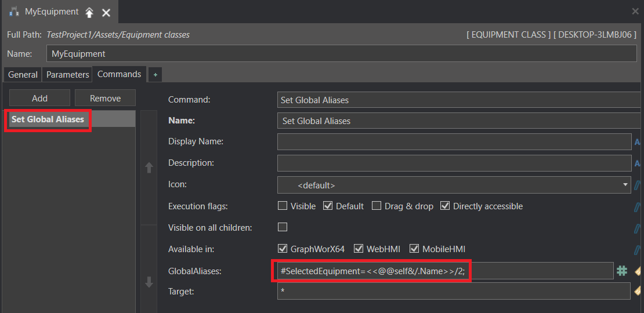Image resolution: width=644 pixels, height=313 pixels.
Task: Click tag icon beside Target field
Action: pos(639,292)
